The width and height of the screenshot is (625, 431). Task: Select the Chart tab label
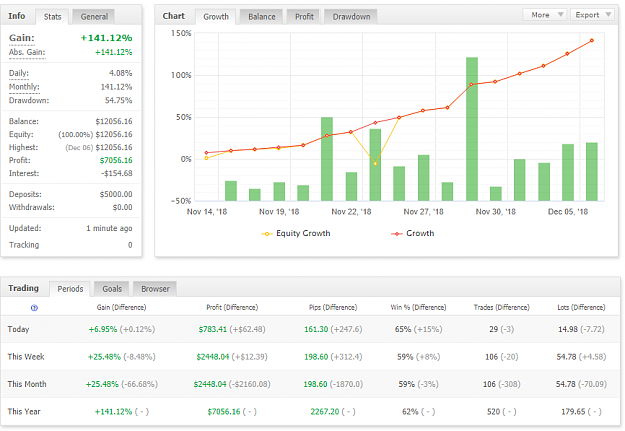point(173,16)
